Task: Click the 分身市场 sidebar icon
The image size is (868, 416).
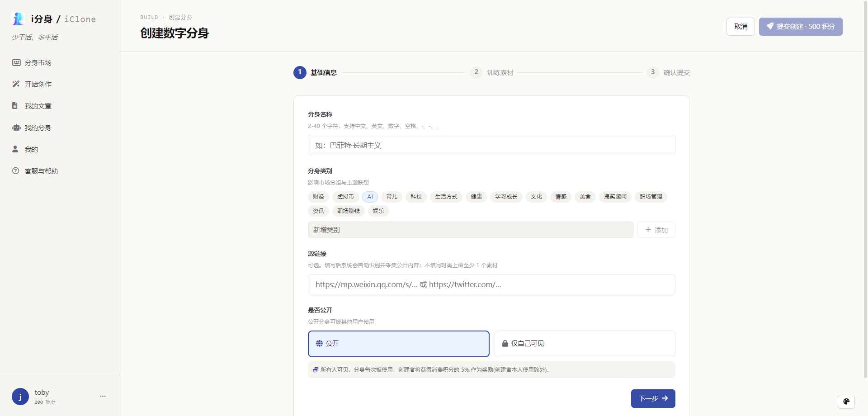Action: coord(16,62)
